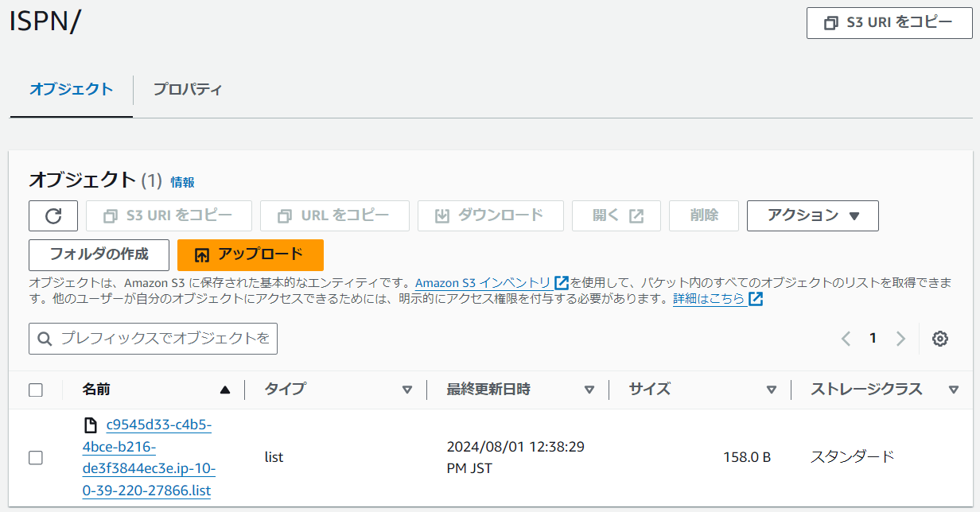Open the table preferences gear icon
The height and width of the screenshot is (512, 980).
click(940, 339)
